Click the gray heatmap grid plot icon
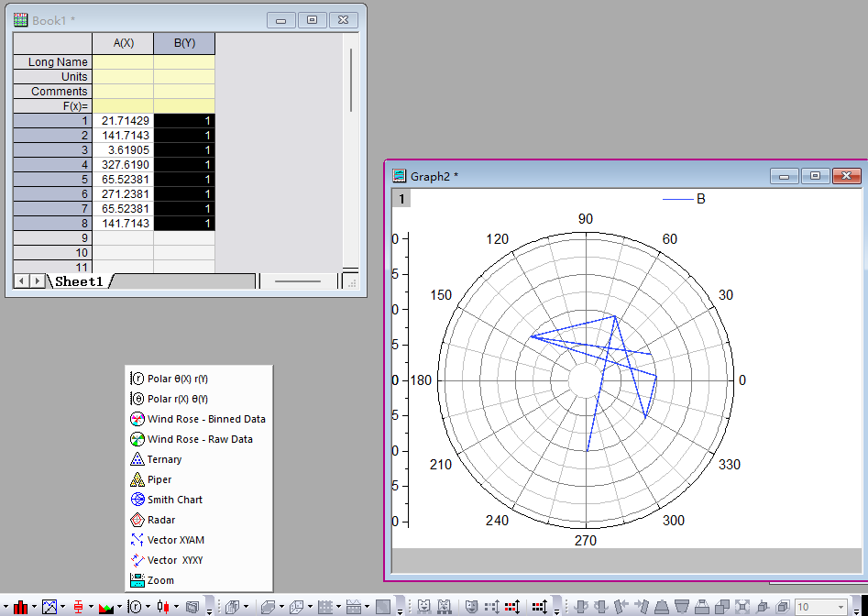The height and width of the screenshot is (616, 868). point(325,607)
